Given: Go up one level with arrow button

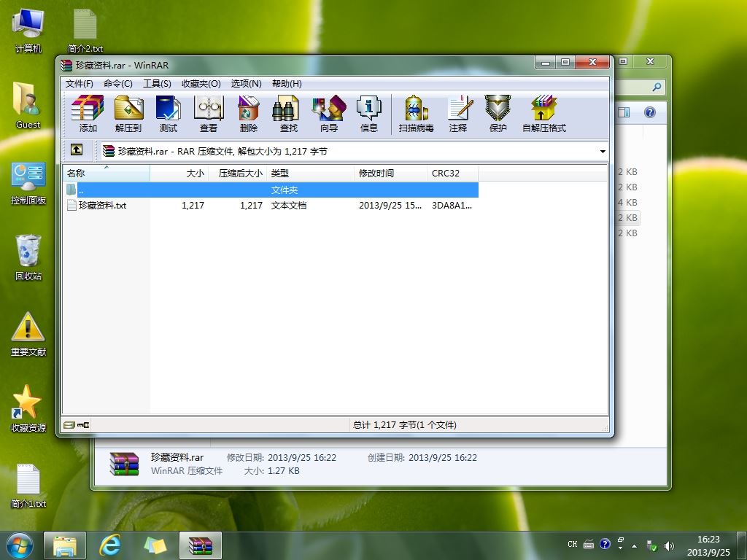Looking at the screenshot, I should [x=76, y=150].
